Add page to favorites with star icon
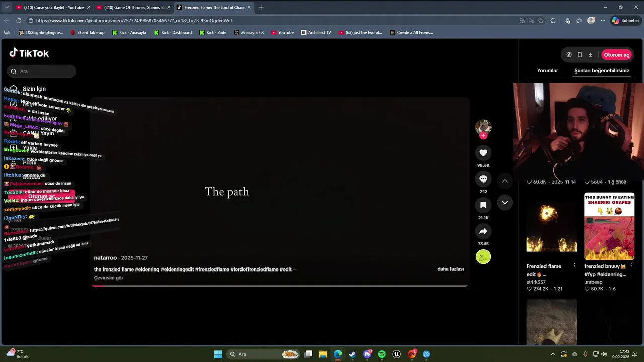The image size is (644, 362). coord(541,21)
